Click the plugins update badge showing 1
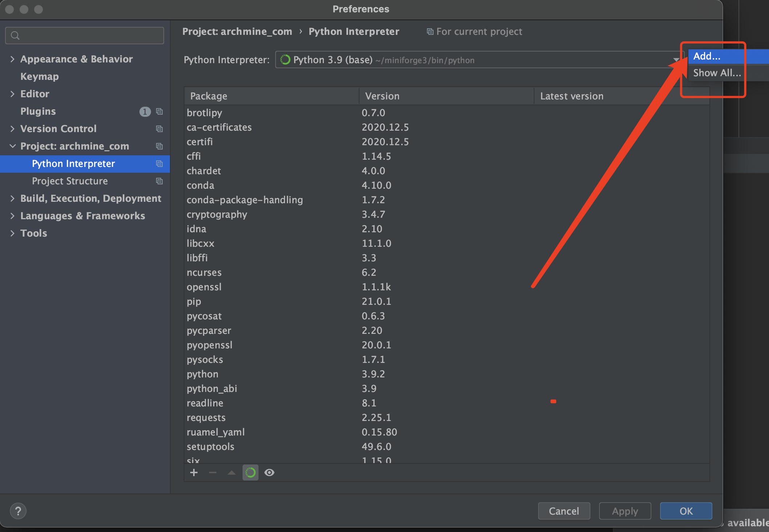 coord(145,111)
